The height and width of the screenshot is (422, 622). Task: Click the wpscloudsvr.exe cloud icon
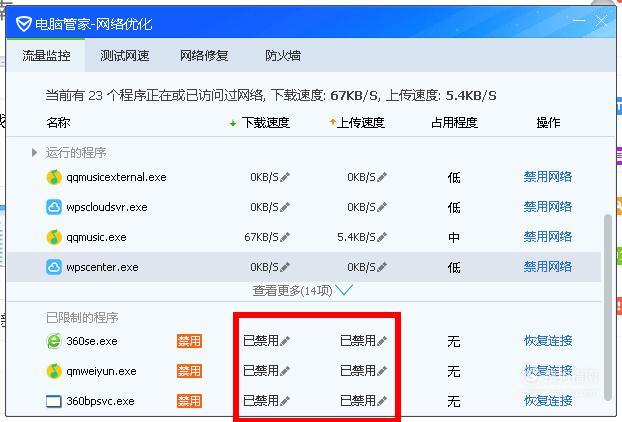pos(54,207)
